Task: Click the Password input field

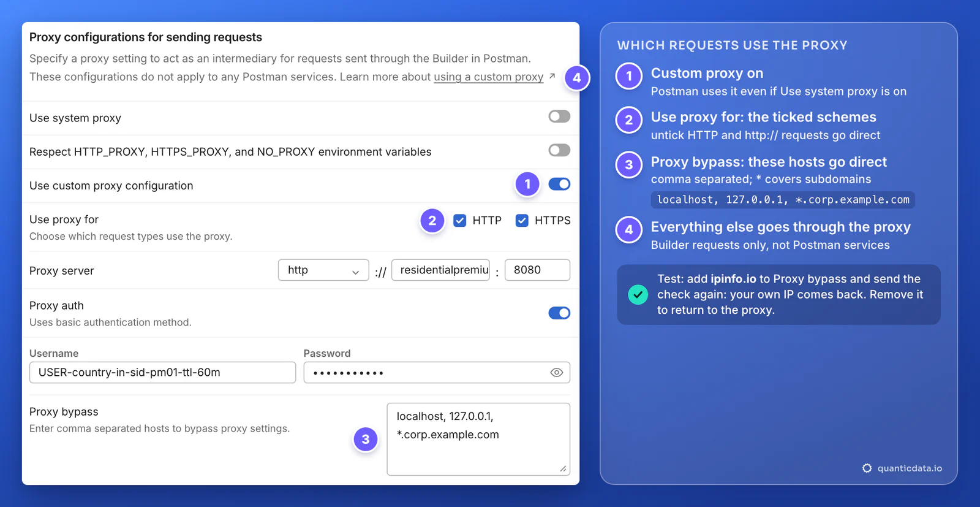Action: pos(437,373)
